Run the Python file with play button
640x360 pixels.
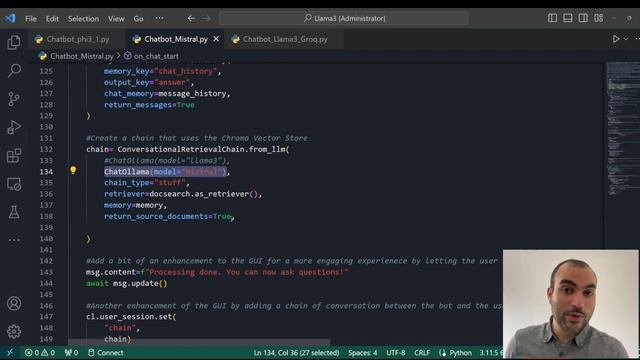click(616, 39)
